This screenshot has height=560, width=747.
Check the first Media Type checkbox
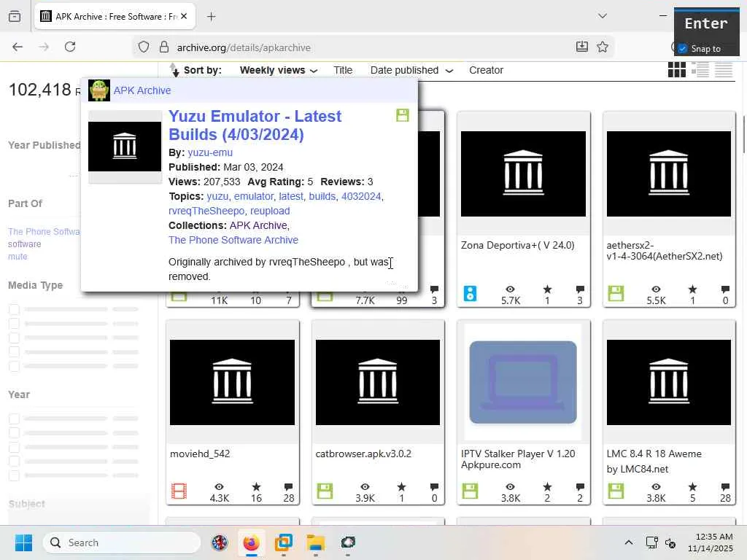click(15, 309)
